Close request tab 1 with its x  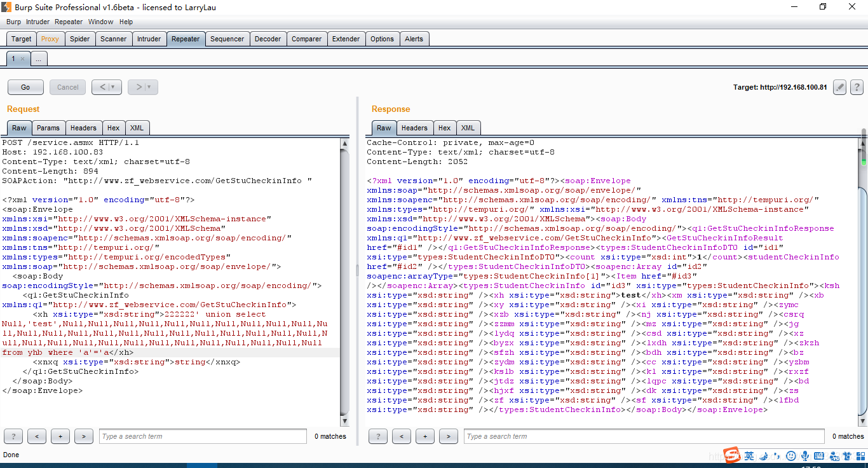(22, 59)
